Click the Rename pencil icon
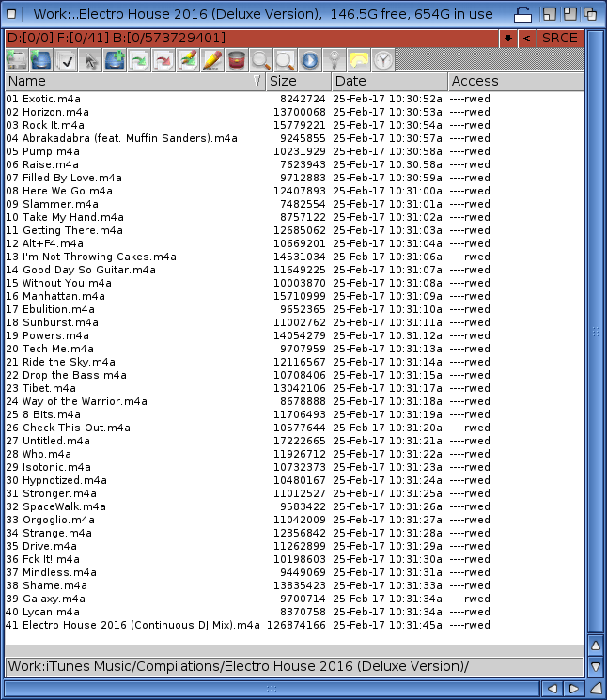The image size is (607, 700). coord(212,60)
